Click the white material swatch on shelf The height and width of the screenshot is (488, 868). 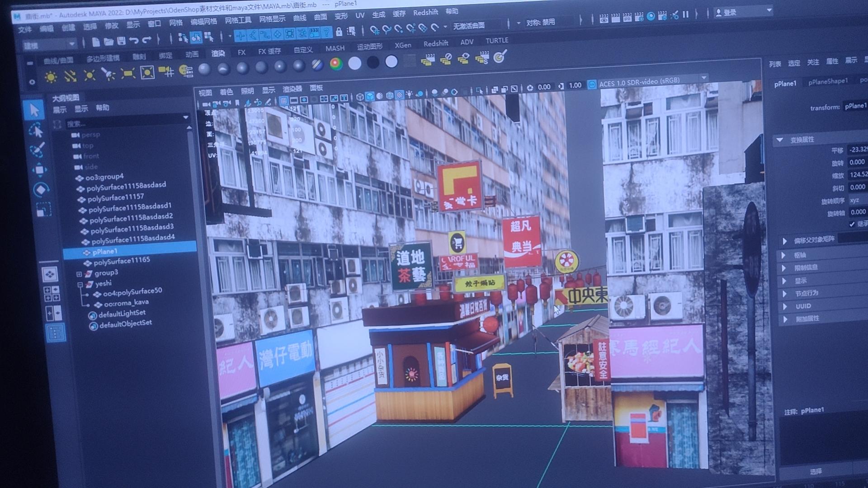coord(354,63)
